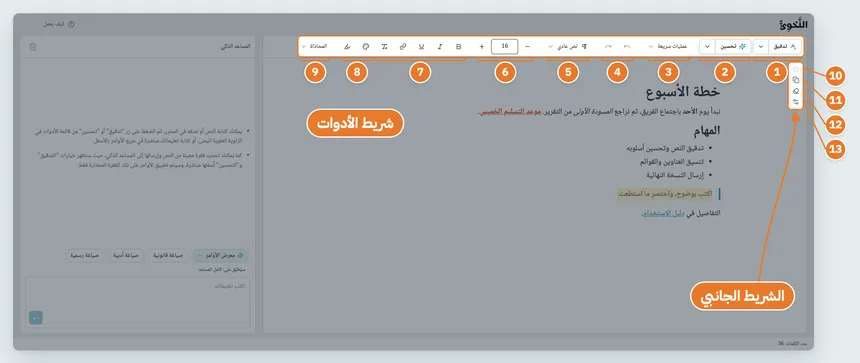The height and width of the screenshot is (363, 860).
Task: Decrease font size with minus button
Action: pos(527,47)
